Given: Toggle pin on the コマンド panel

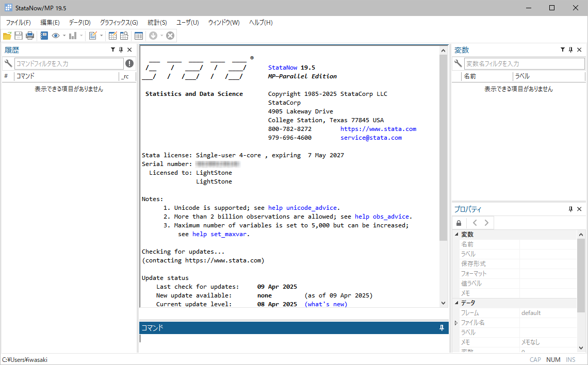Looking at the screenshot, I should pos(442,328).
